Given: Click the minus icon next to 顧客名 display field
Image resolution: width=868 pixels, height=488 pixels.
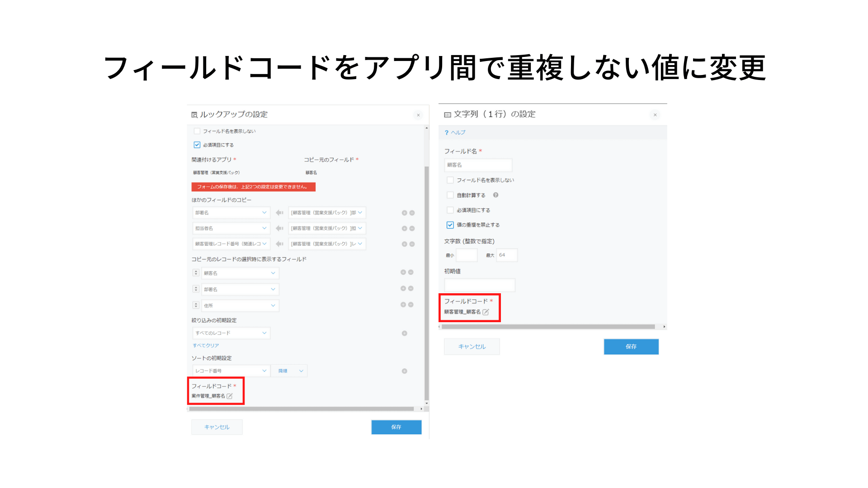Looking at the screenshot, I should [x=411, y=272].
